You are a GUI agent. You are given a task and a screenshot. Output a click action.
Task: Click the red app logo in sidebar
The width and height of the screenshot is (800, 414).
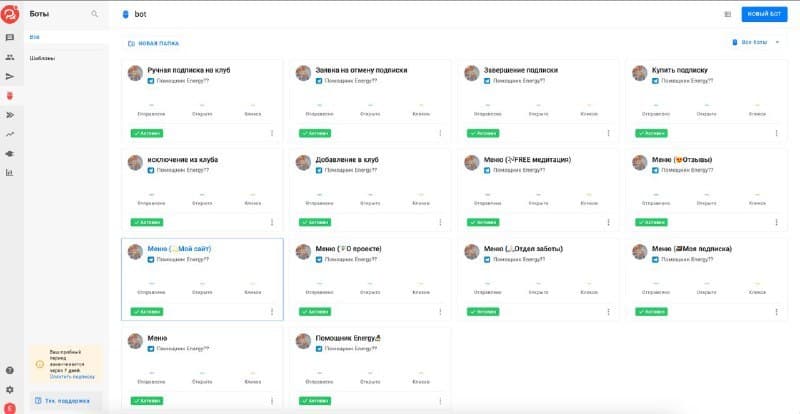[10, 14]
